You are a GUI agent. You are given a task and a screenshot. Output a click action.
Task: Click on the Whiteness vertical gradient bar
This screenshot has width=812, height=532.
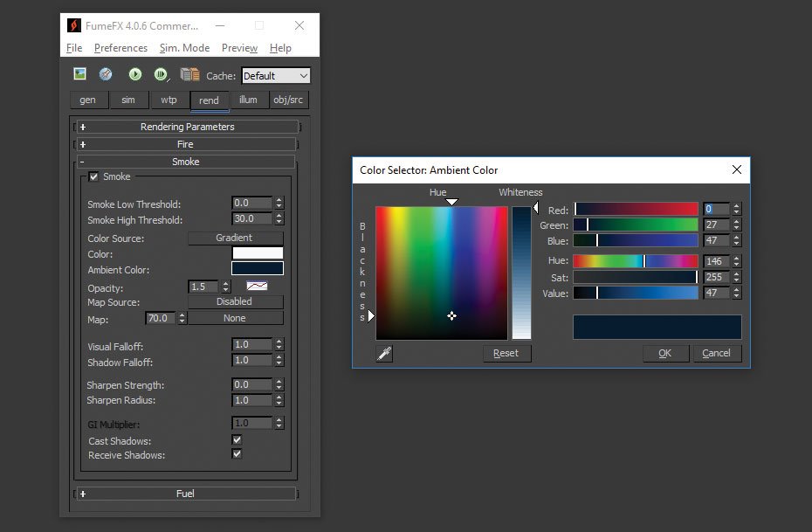click(521, 273)
